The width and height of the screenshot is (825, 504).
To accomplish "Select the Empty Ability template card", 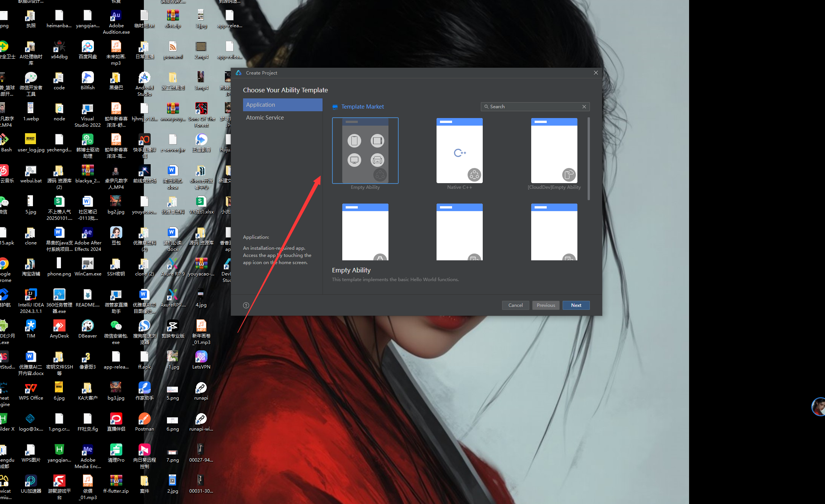I will [365, 150].
